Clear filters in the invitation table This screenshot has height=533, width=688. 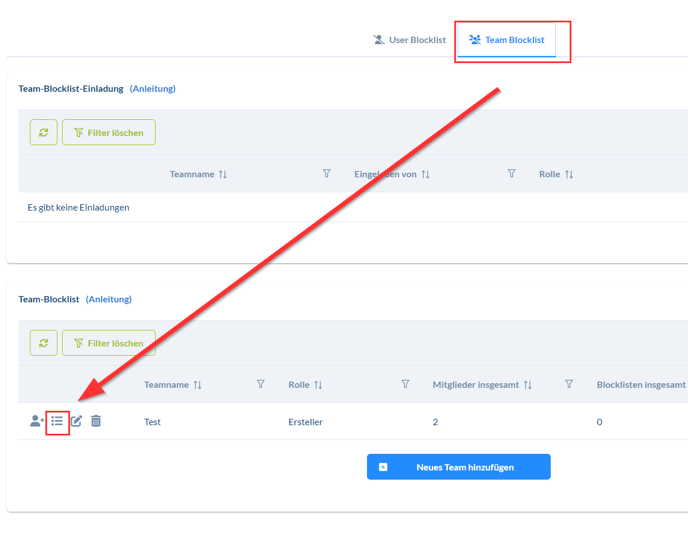click(109, 132)
